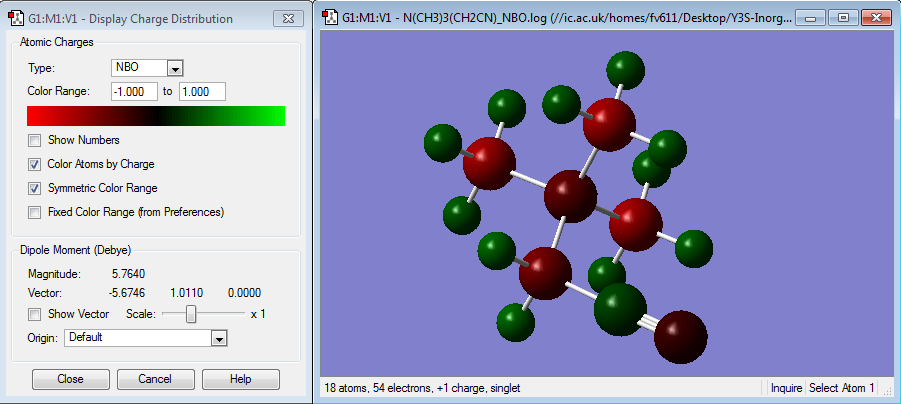Click the 18 atoms, 54 electrons status text

[422, 388]
